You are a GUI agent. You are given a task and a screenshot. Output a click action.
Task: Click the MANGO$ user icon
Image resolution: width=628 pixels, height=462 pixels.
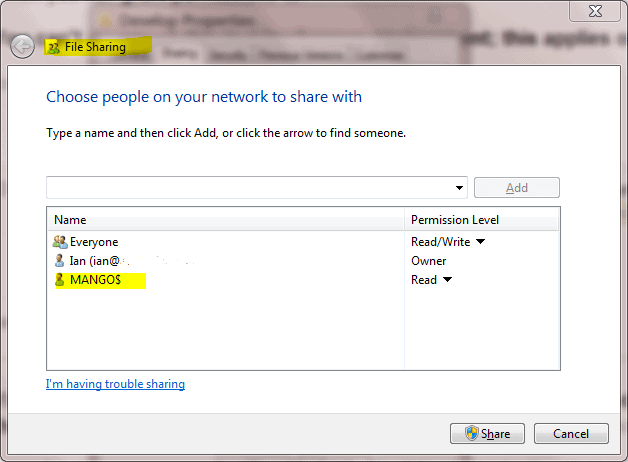pos(60,280)
